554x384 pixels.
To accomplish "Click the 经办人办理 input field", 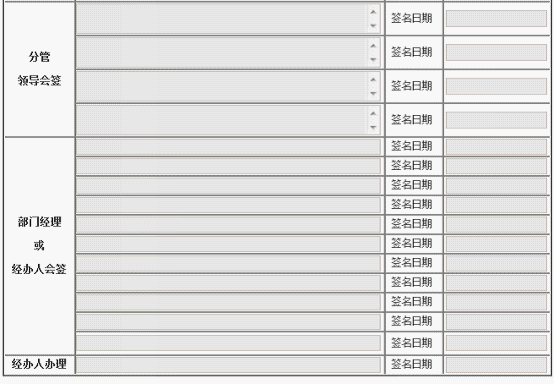I will tap(228, 365).
